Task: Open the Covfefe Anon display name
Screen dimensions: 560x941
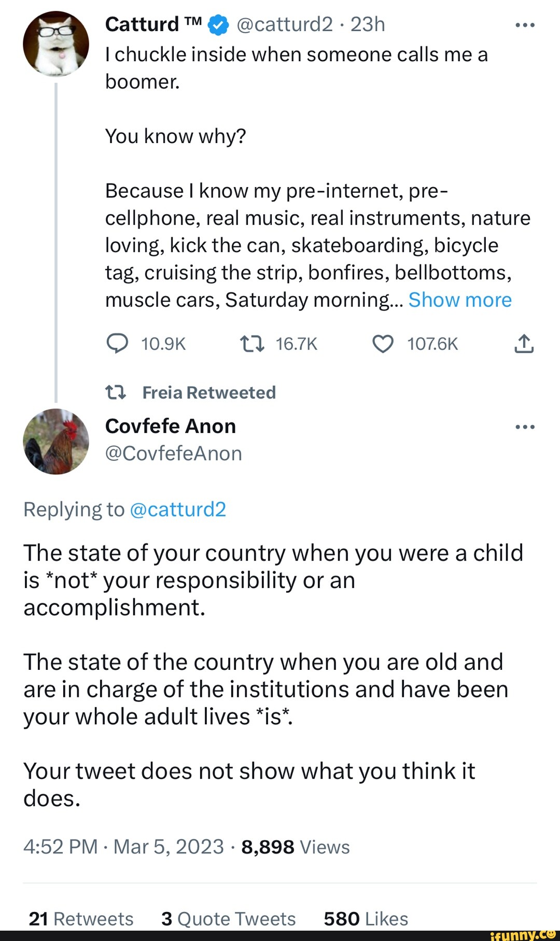Action: coord(170,426)
